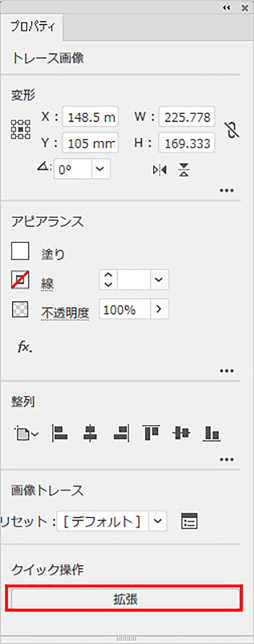Click the flip horizontal icon

160,170
